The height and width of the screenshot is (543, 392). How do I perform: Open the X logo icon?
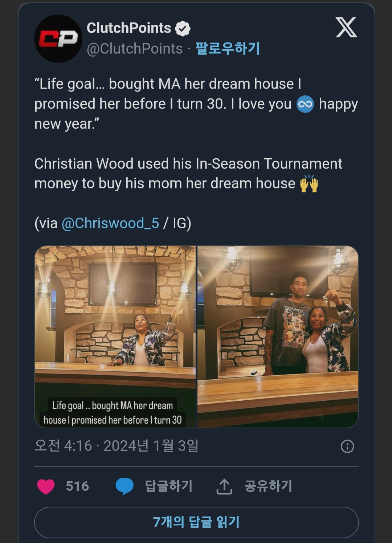(x=346, y=27)
